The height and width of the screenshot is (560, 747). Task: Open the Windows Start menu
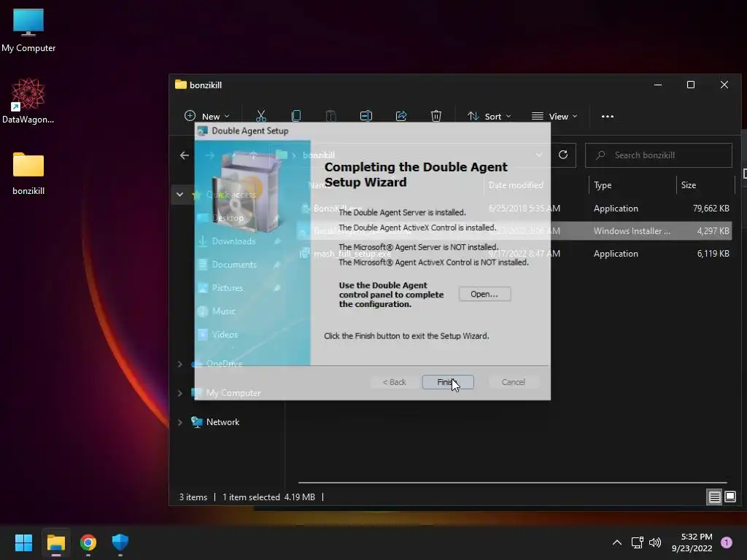23,542
